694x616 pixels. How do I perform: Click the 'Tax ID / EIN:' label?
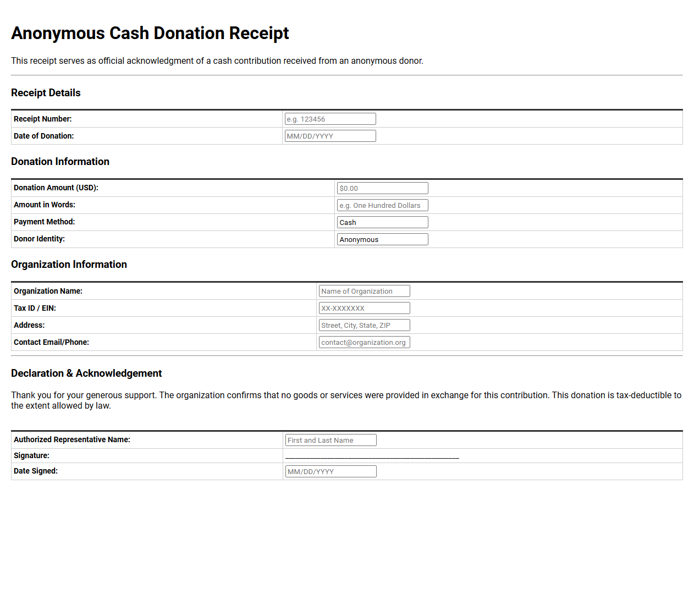tap(35, 308)
